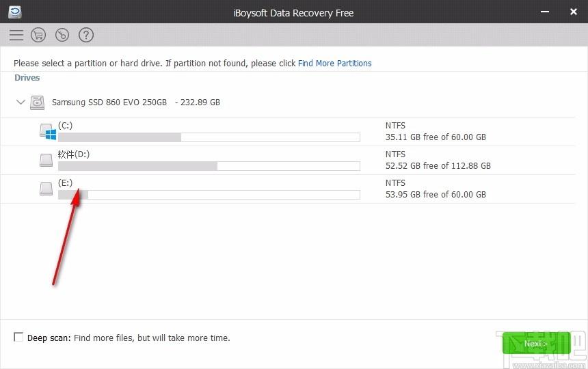Click the license key activation icon

point(62,35)
